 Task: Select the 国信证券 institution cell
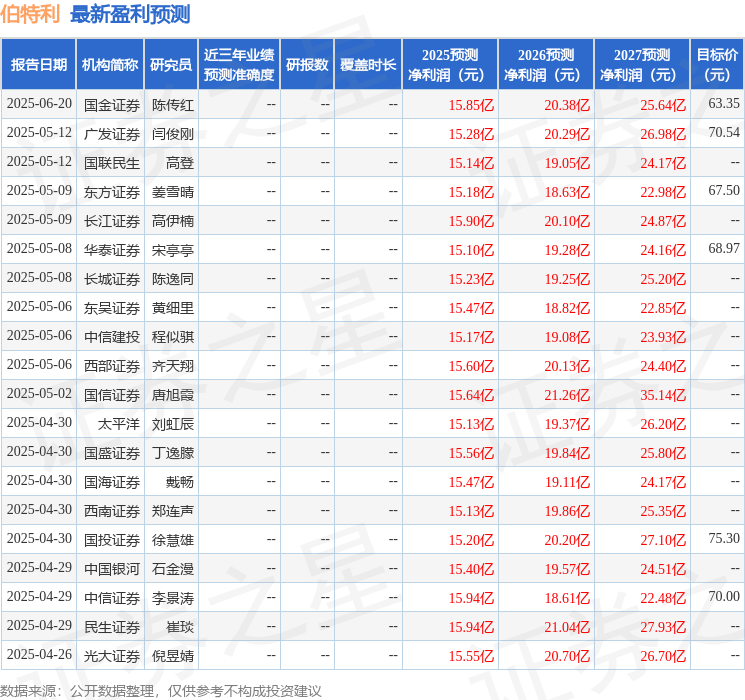[112, 395]
